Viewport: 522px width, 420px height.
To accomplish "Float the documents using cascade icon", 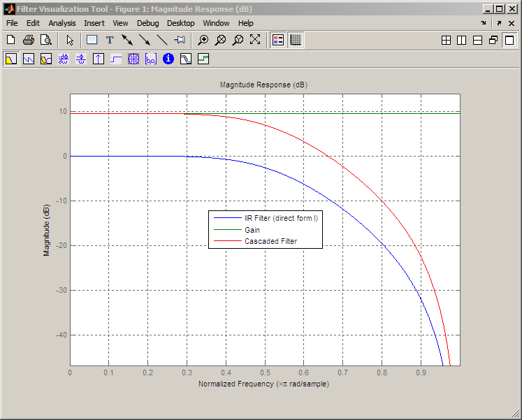I will pos(493,41).
